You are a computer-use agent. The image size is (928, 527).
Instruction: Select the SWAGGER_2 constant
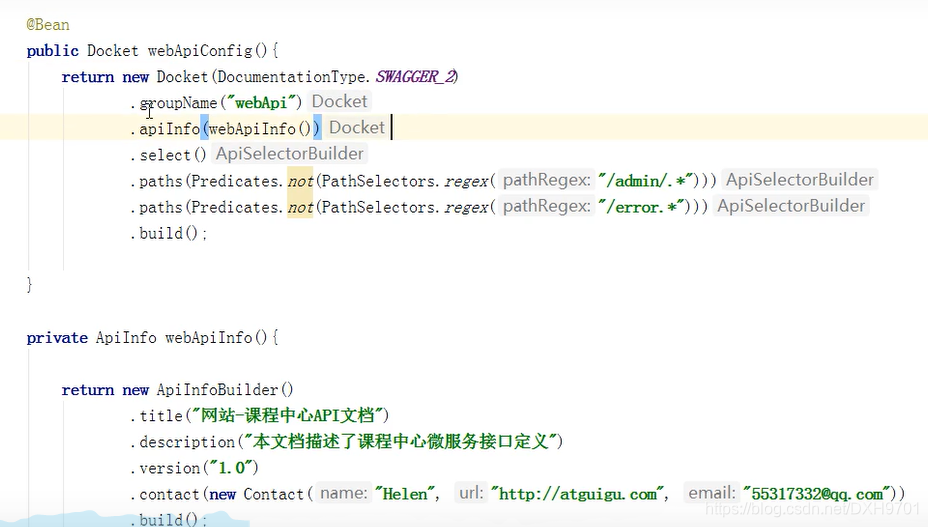[415, 77]
